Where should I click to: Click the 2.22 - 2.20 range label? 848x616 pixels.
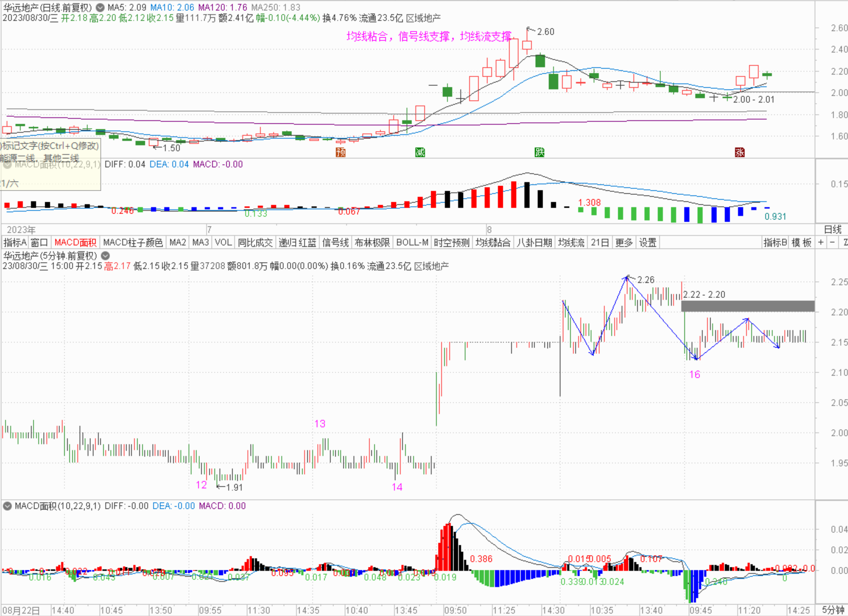(x=704, y=295)
